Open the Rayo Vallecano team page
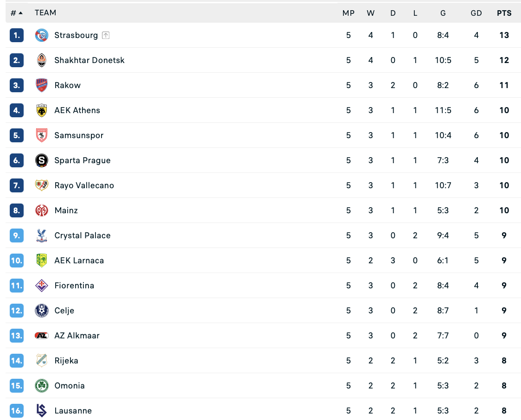Screen dimensions: 521x420 point(84,185)
